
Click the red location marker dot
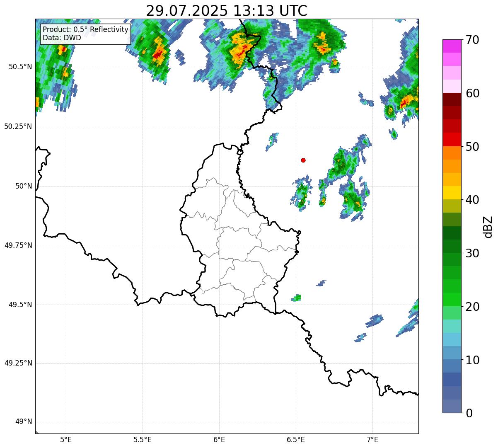point(303,160)
